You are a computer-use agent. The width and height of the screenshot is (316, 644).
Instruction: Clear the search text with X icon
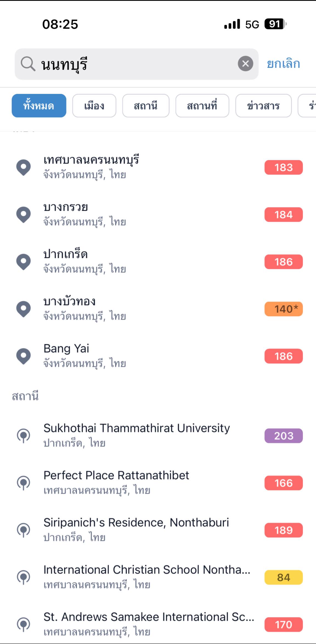tap(245, 64)
